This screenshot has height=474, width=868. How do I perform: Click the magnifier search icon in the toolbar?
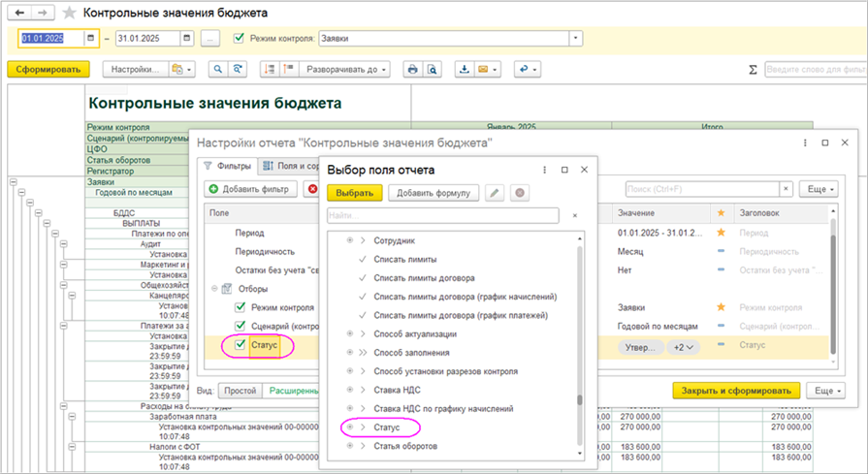click(x=217, y=70)
